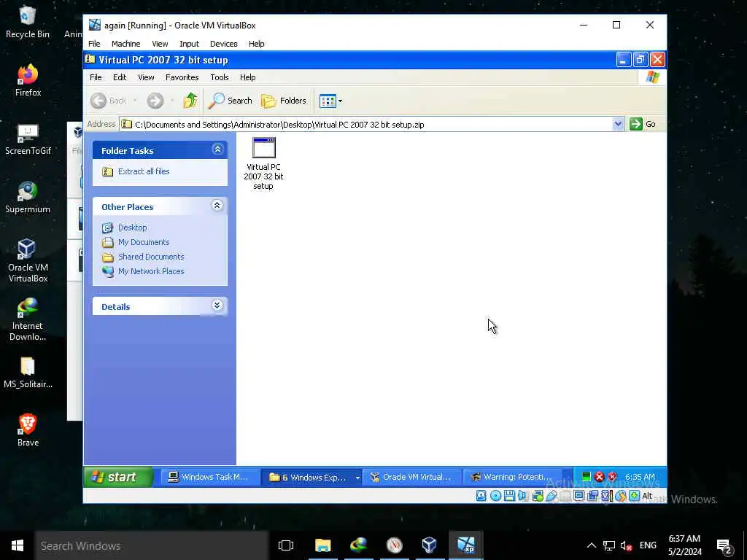Open Explorer's Edit menu
Image resolution: width=747 pixels, height=560 pixels.
[120, 77]
